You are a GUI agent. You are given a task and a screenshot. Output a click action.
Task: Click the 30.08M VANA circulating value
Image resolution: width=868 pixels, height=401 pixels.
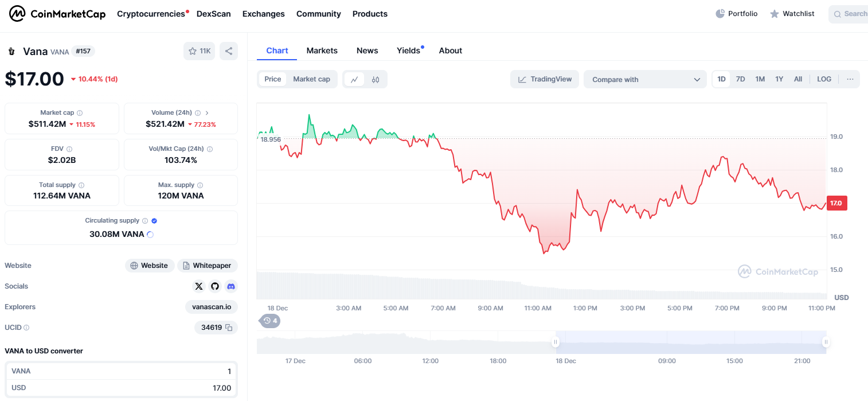(117, 234)
